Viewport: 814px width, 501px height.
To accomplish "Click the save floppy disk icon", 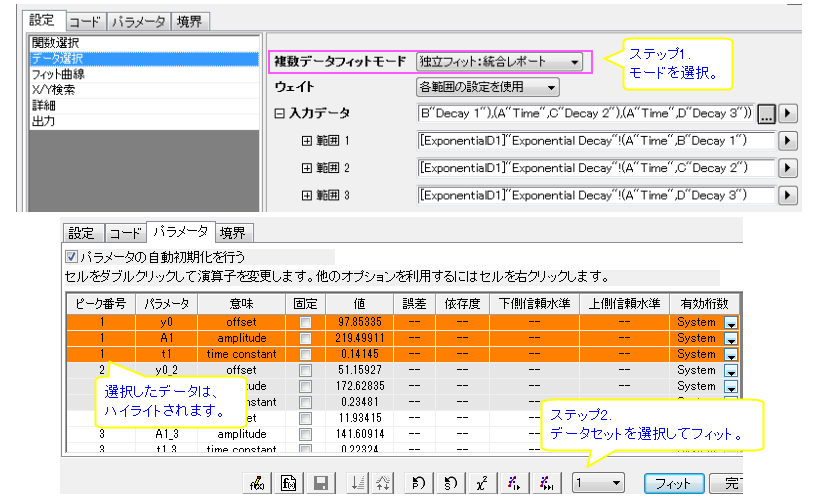I will pyautogui.click(x=321, y=483).
